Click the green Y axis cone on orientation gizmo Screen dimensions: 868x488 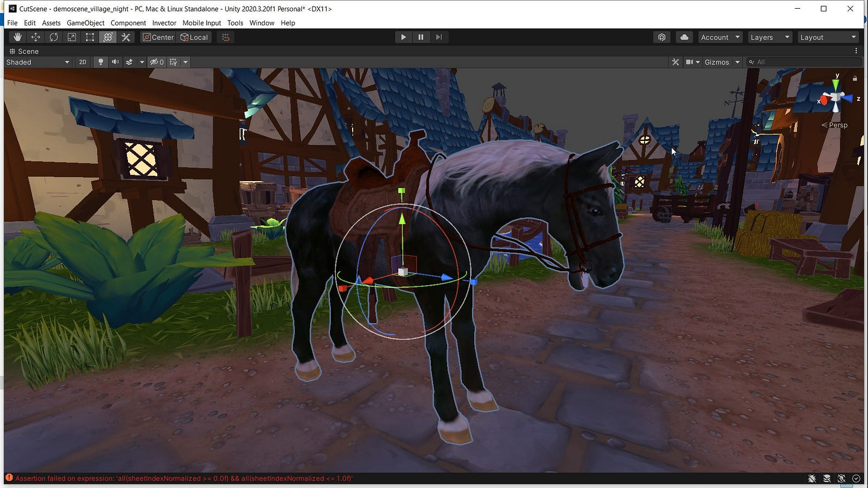tap(836, 85)
